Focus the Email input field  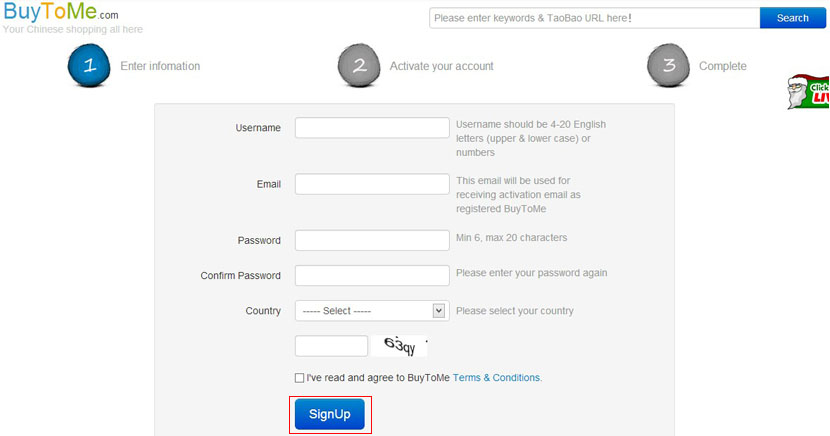(x=372, y=184)
